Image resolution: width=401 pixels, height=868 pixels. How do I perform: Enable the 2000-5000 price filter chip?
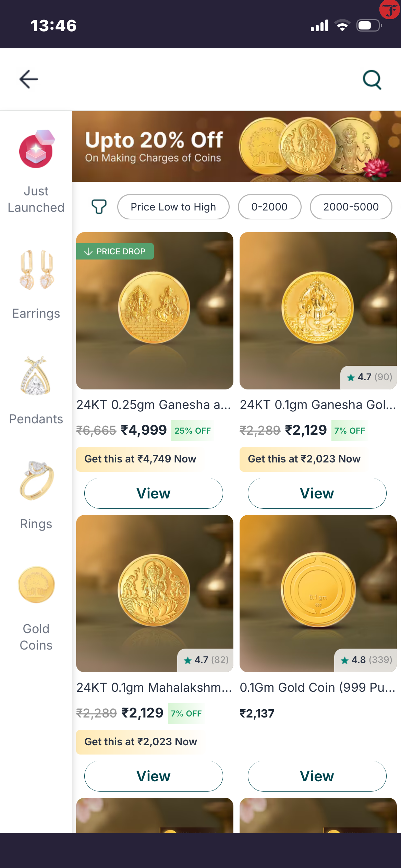pos(351,207)
